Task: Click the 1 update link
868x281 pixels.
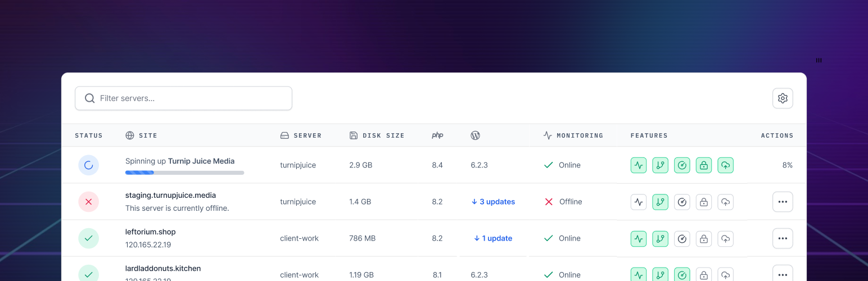Action: [493, 238]
